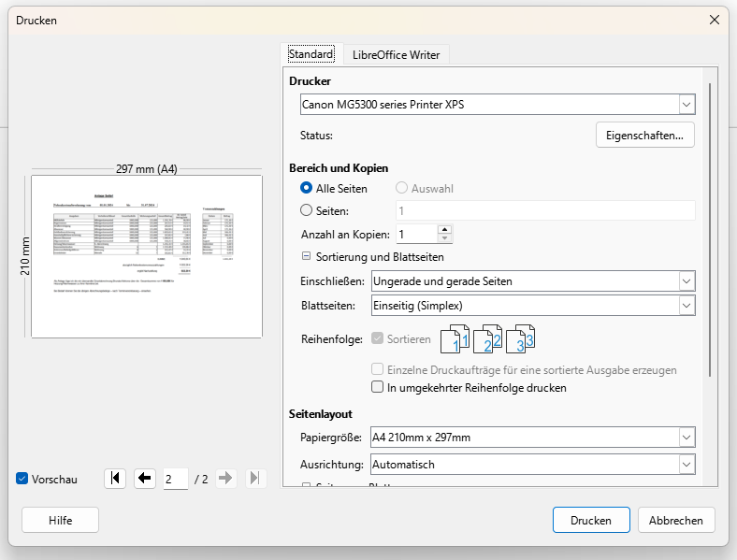Click the Abbrechen button
Screen dimensions: 737x560
[676, 520]
